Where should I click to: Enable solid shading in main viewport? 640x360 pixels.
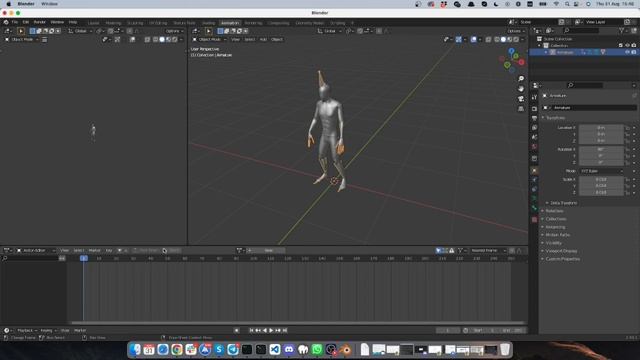tap(503, 40)
